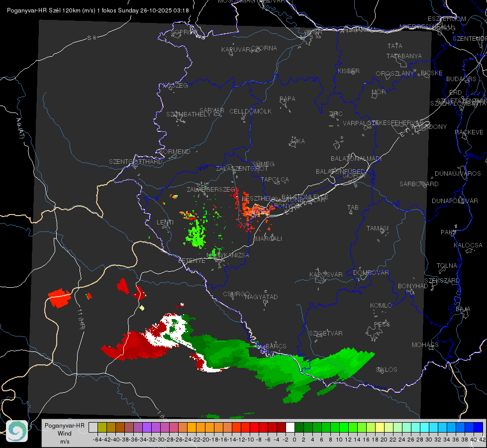Select the SZENTGOTTHARD label
487x448 pixels.
[136, 162]
